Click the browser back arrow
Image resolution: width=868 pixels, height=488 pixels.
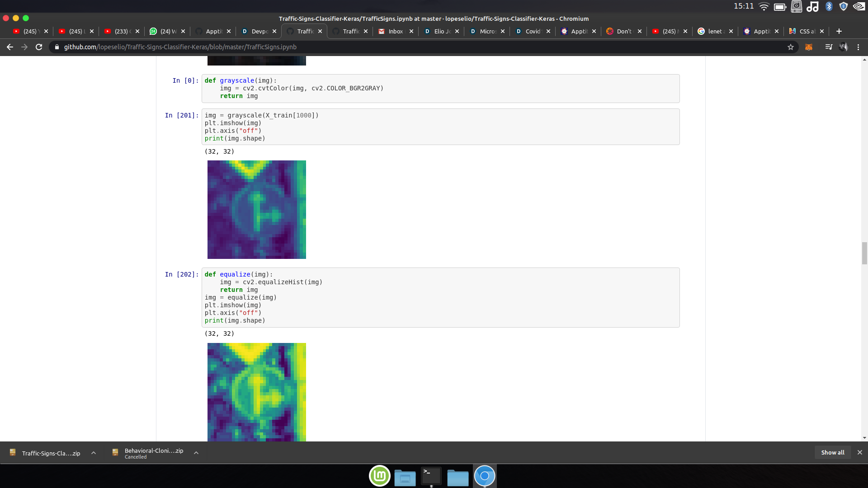point(10,47)
